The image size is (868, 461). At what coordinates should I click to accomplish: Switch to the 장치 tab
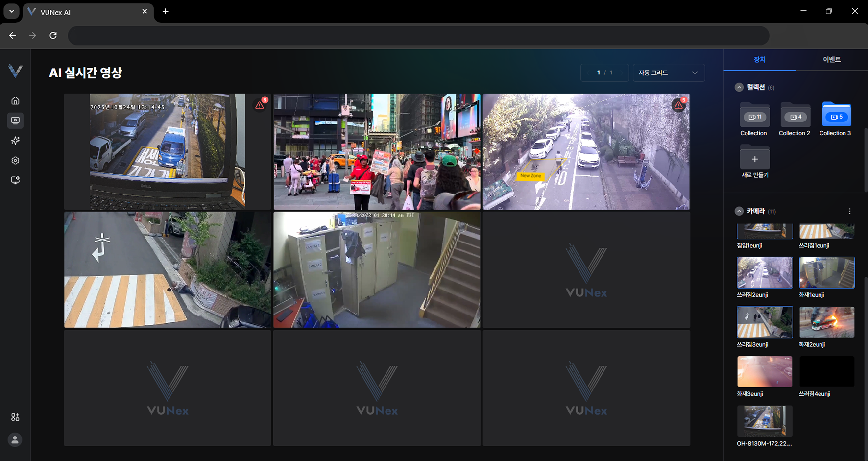coord(759,60)
